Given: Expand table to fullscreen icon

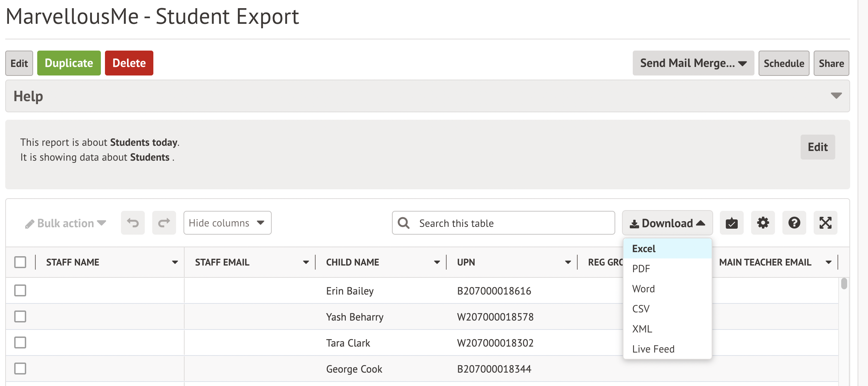Looking at the screenshot, I should coord(825,223).
